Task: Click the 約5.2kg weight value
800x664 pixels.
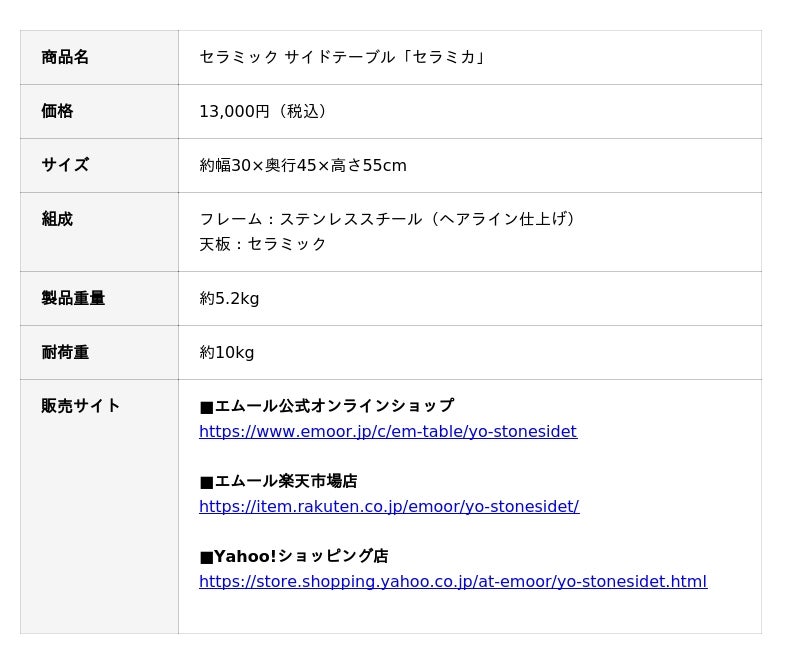Action: 229,298
